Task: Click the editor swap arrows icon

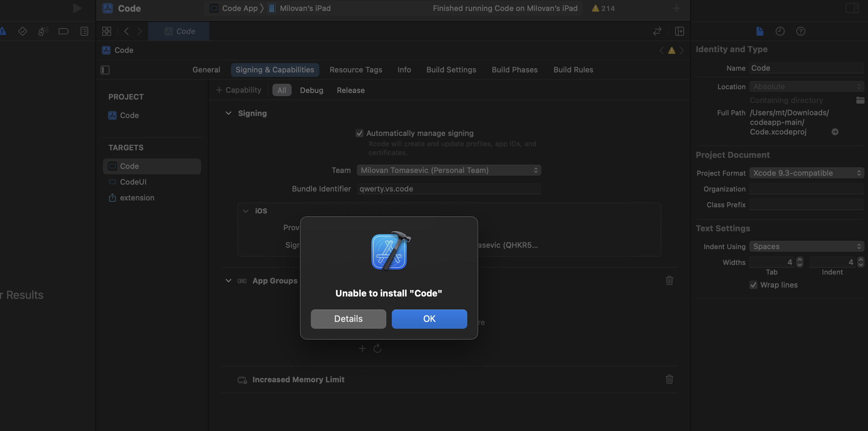Action: click(x=657, y=31)
